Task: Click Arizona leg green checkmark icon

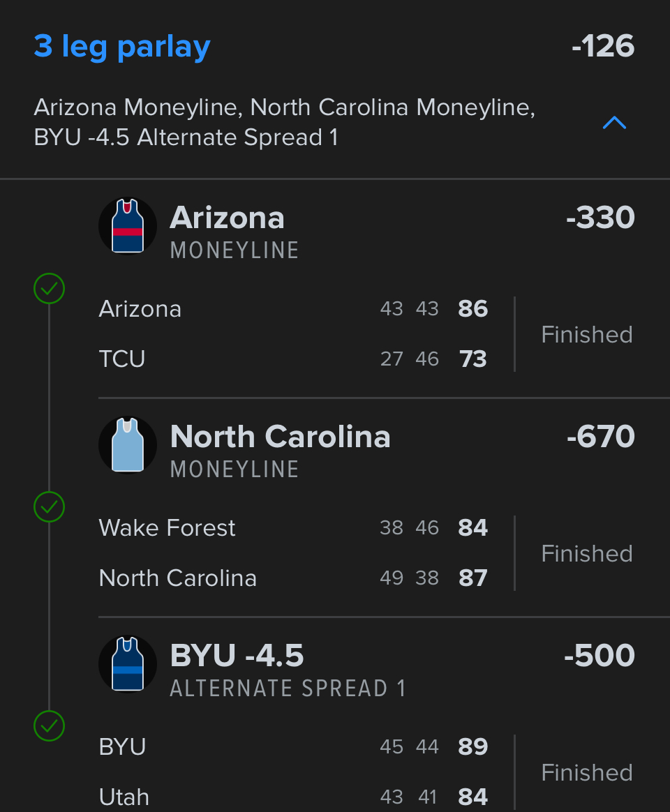Action: click(x=50, y=288)
